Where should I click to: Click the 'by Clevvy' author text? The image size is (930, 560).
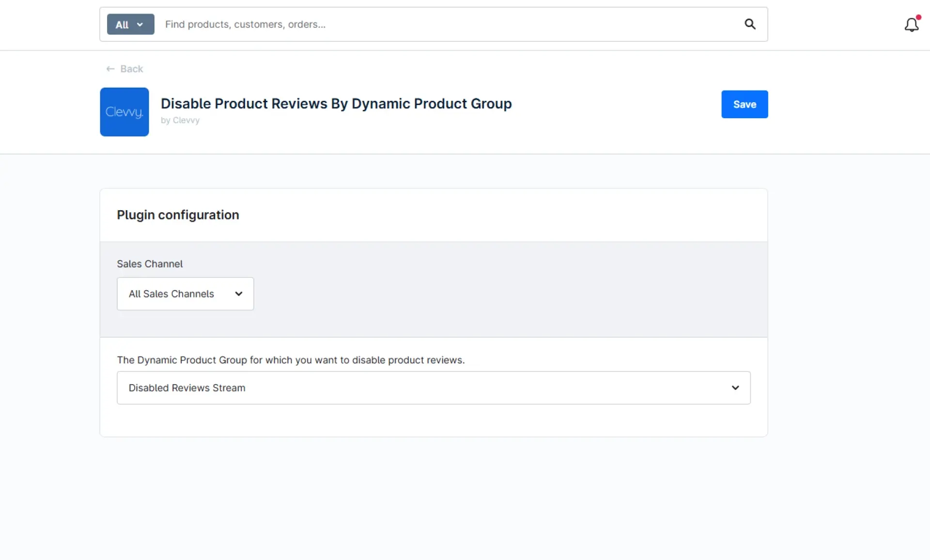pos(180,120)
